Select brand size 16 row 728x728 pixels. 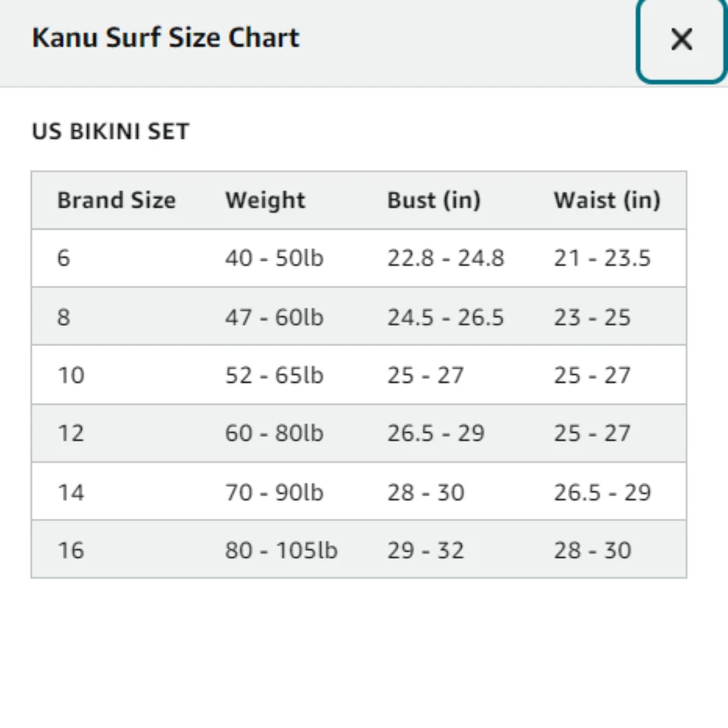67,550
